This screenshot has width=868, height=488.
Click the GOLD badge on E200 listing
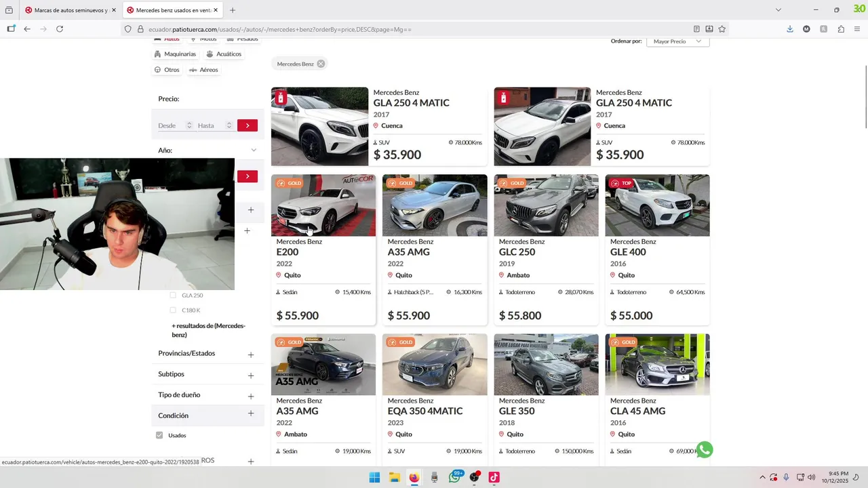(290, 183)
